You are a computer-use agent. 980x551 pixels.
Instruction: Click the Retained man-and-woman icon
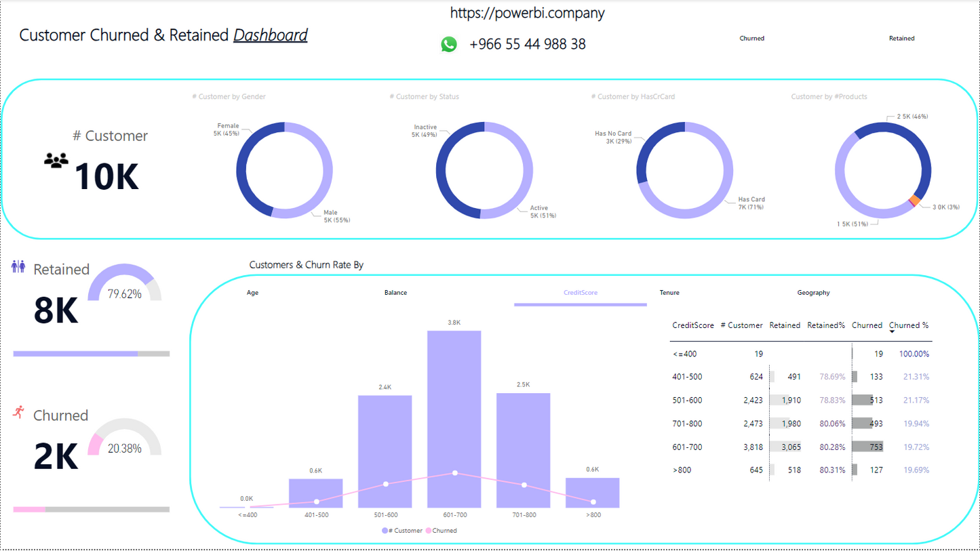[x=18, y=267]
